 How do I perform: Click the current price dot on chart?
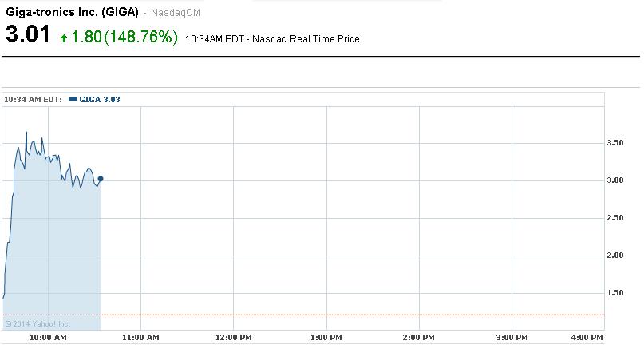100,179
